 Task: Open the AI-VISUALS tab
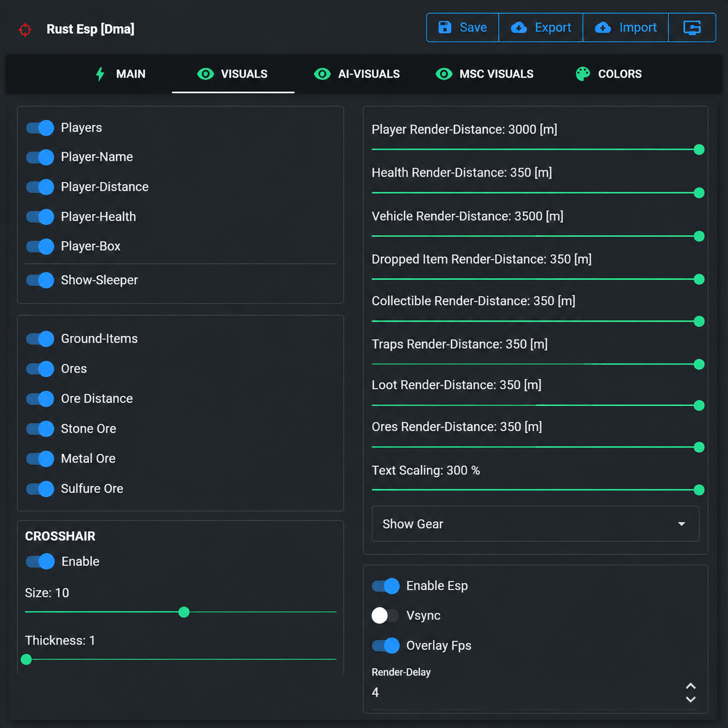tap(357, 74)
